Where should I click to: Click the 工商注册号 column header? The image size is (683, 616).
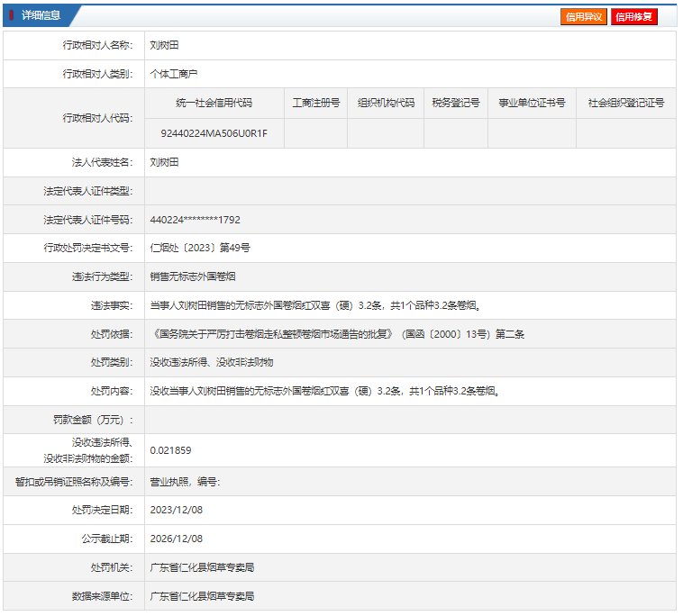point(315,103)
